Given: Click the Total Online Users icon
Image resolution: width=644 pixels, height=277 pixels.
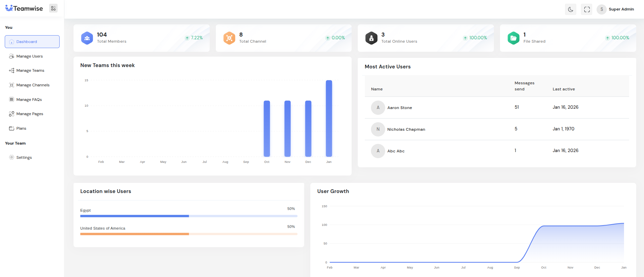Looking at the screenshot, I should [371, 38].
